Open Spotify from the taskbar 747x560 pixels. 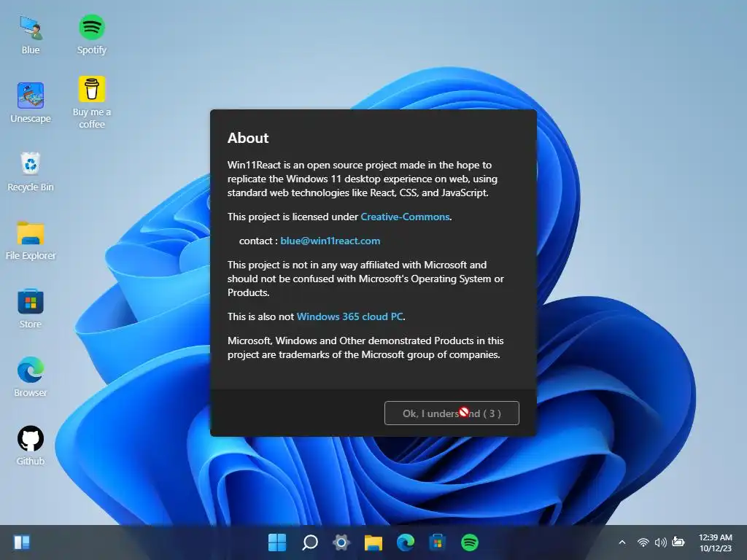pos(469,542)
